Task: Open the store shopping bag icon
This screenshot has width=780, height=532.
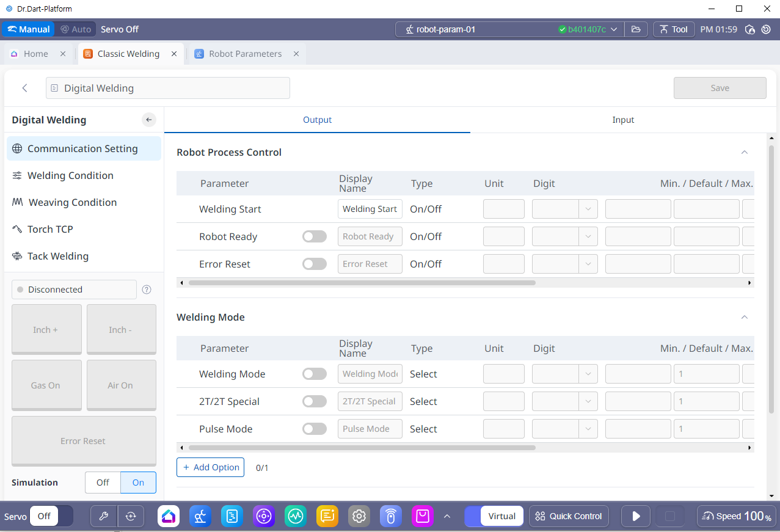Action: (x=422, y=516)
